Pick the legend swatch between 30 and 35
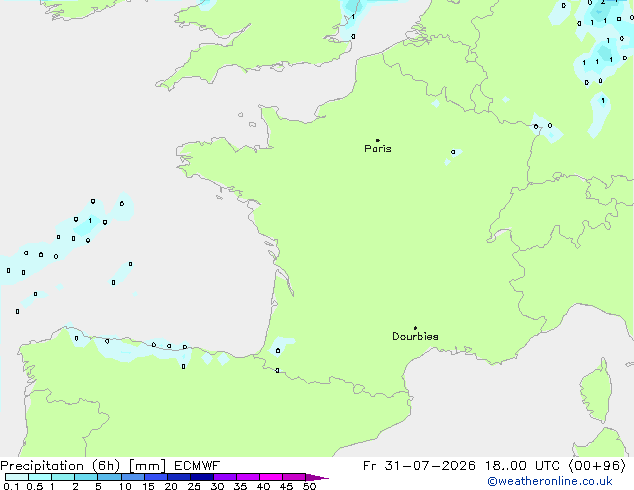This screenshot has height=490, width=634. coord(224,477)
